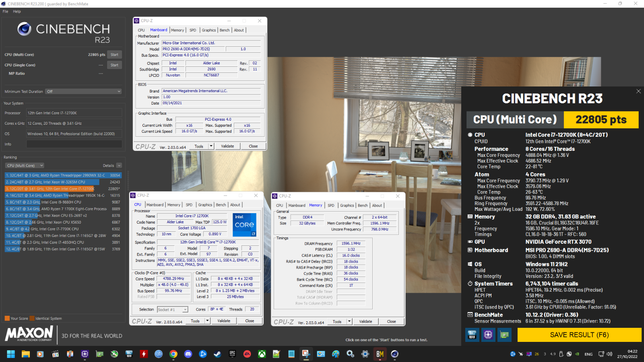Open HWiNFO from the BenchMate panel icon
Screen dimensions: 644x362
(472, 335)
